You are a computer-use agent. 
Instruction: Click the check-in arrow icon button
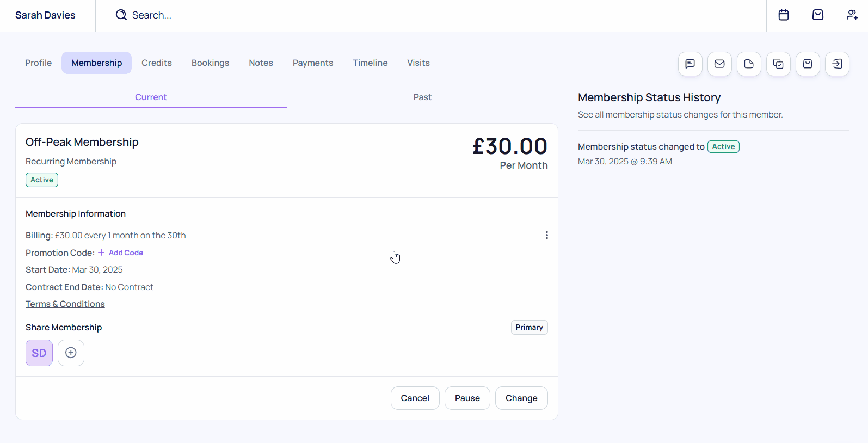[837, 64]
